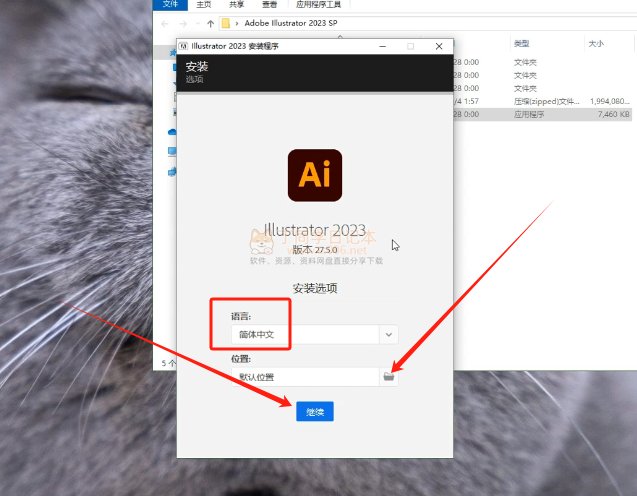The width and height of the screenshot is (637, 496).
Task: Click Explorer's back navigation arrow
Action: 164,24
